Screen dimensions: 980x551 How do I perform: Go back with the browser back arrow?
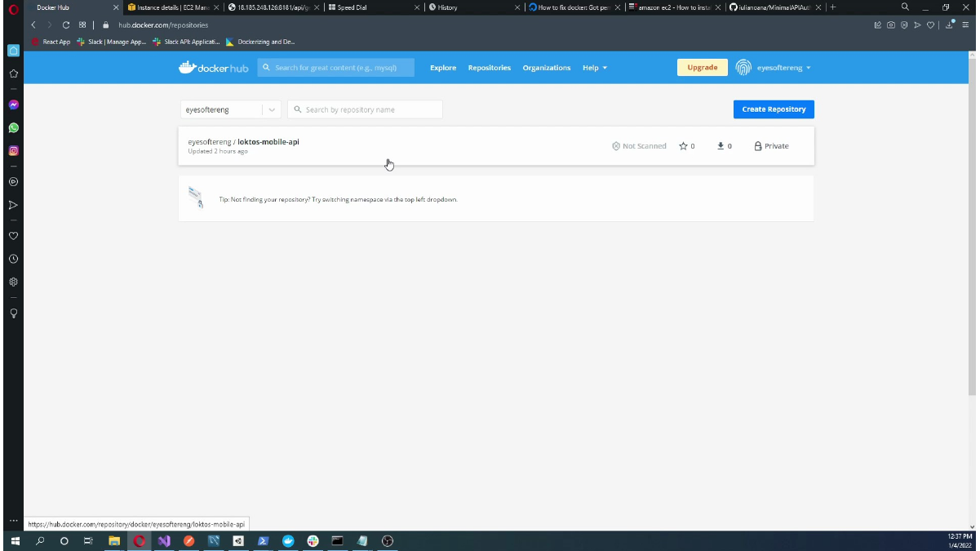tap(33, 25)
